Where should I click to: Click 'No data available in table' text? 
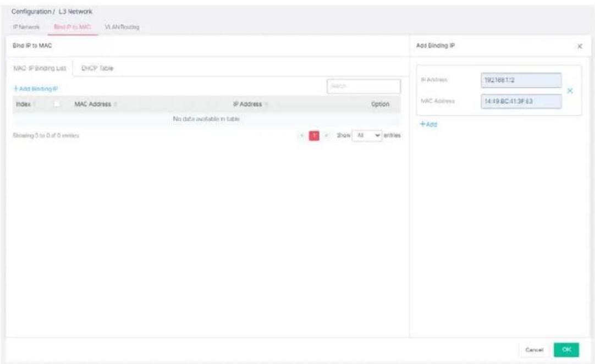coord(206,119)
